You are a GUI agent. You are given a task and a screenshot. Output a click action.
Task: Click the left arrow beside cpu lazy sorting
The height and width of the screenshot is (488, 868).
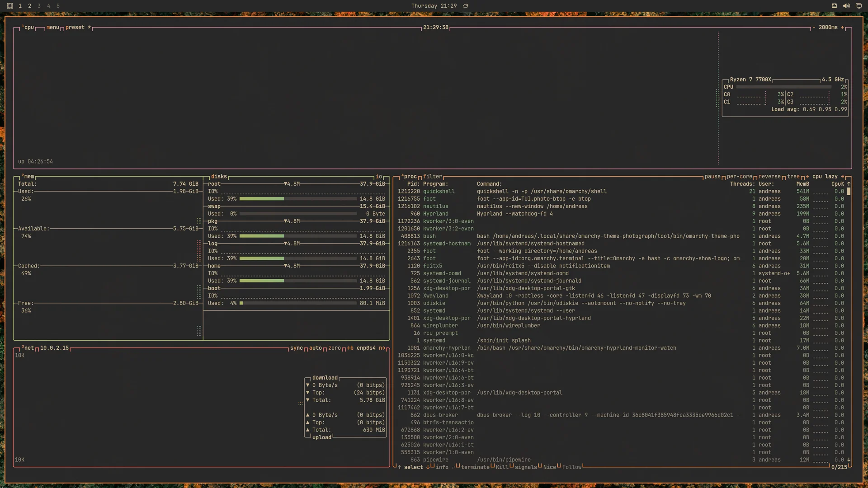(x=807, y=177)
